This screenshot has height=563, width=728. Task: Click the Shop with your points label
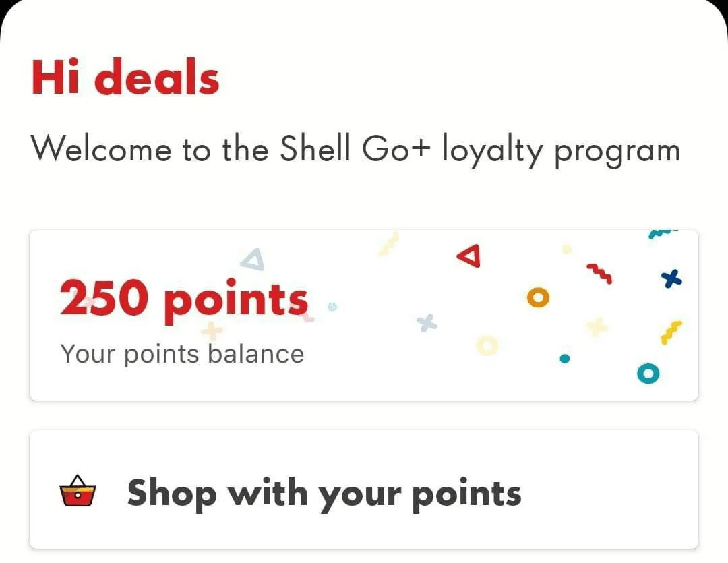(x=324, y=492)
